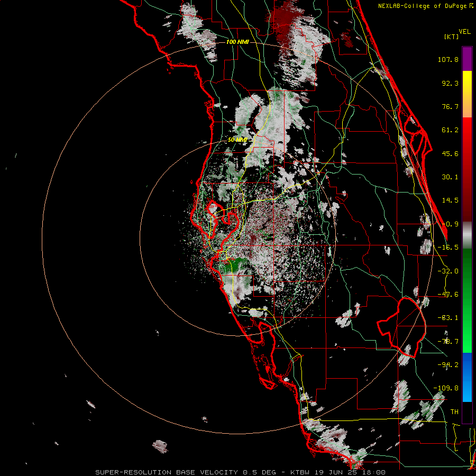Click the -47.6 velocity scale value
The width and height of the screenshot is (476, 476).
[448, 295]
